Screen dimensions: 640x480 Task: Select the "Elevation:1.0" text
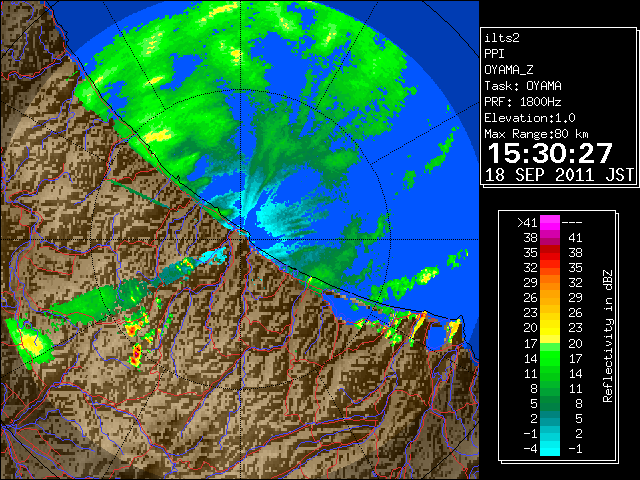[530, 118]
